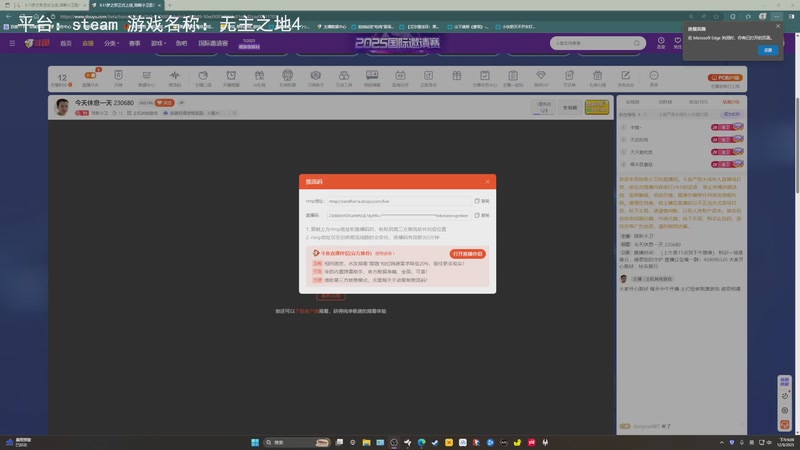Open 国际邀请赛 in the nav bar

pyautogui.click(x=213, y=43)
